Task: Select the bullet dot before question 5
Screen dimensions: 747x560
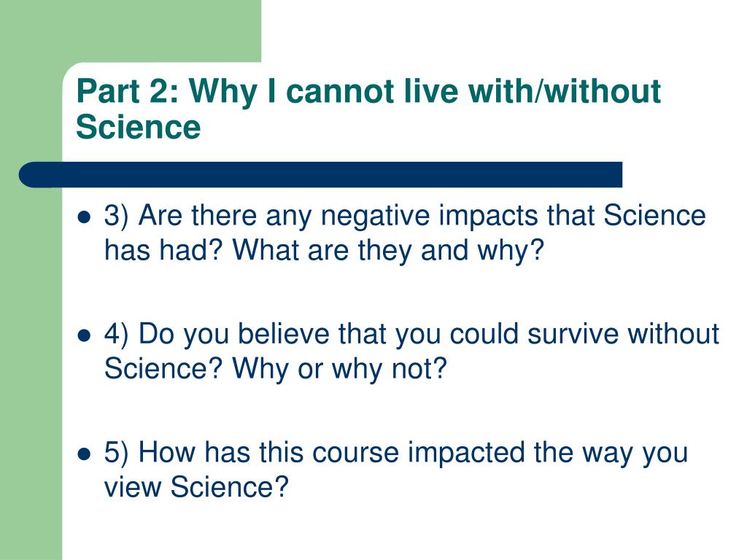Action: click(84, 454)
